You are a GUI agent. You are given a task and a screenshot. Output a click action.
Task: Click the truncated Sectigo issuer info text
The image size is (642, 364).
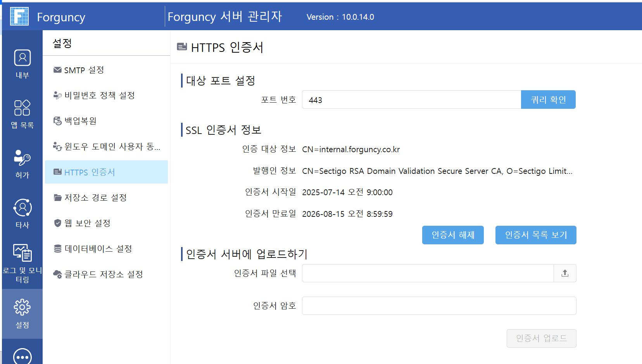coord(437,171)
